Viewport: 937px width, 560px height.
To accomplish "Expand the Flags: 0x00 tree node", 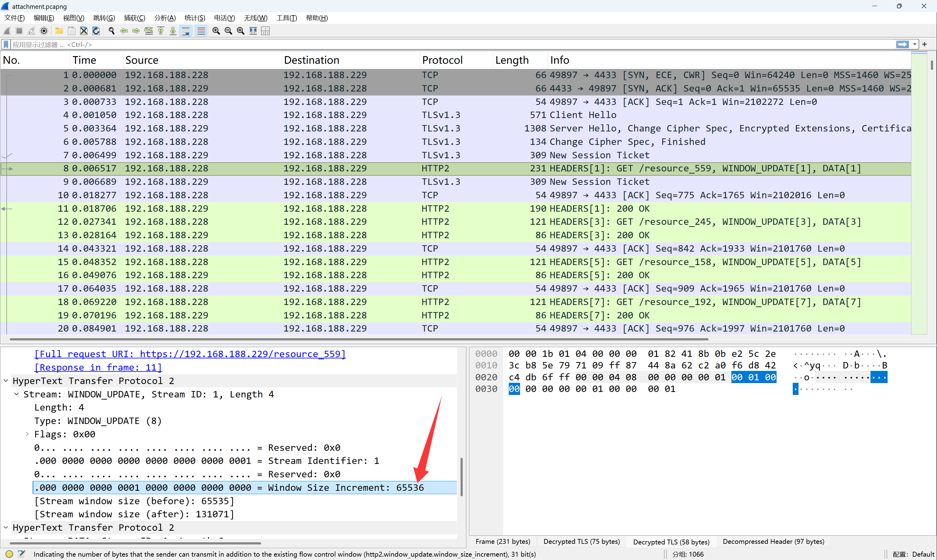I will point(27,434).
